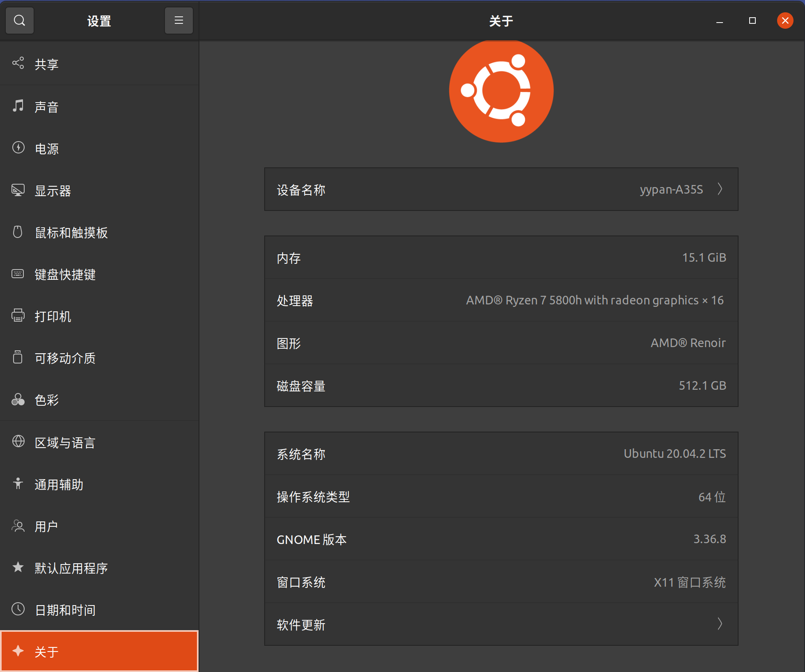805x672 pixels.
Task: Open 软件更新 label in About list
Action: [x=301, y=625]
